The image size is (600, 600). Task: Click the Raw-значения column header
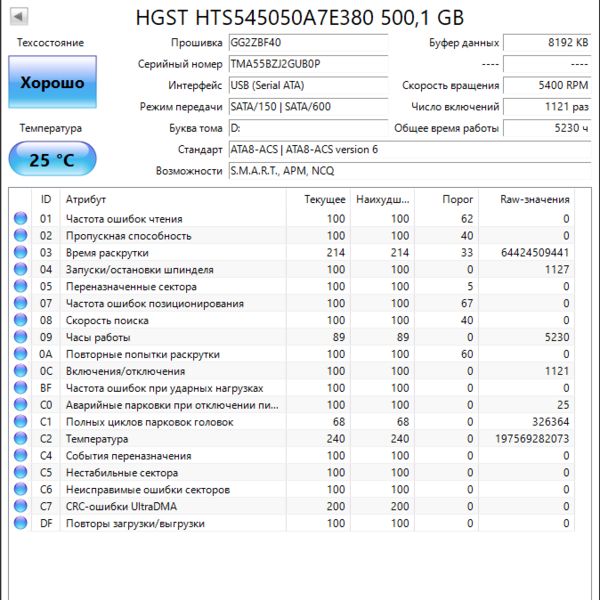527,199
